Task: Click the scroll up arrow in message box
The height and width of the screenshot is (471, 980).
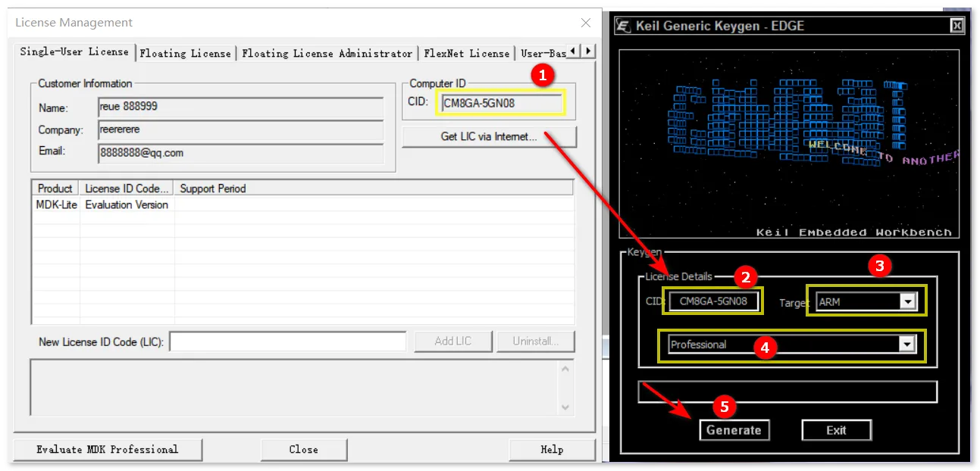Action: (x=565, y=370)
